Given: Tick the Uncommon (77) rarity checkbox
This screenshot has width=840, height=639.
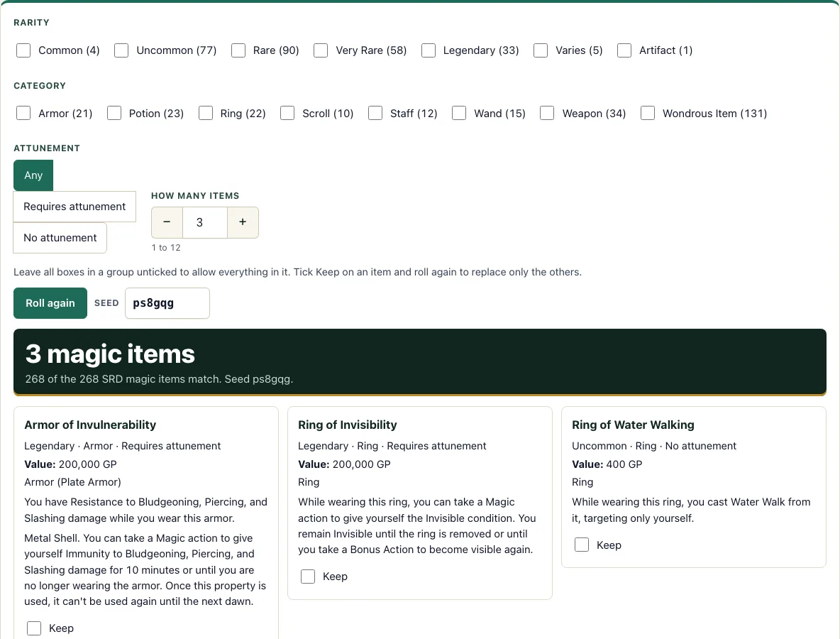Looking at the screenshot, I should 121,50.
